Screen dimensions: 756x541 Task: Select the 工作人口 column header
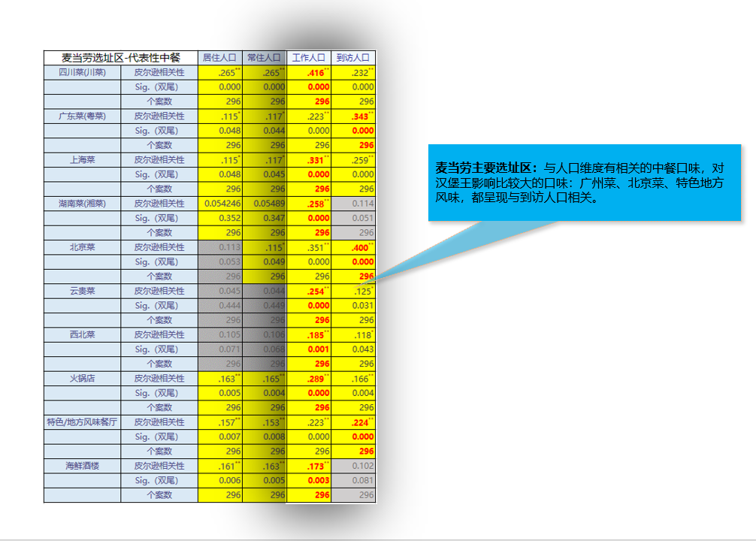[309, 58]
